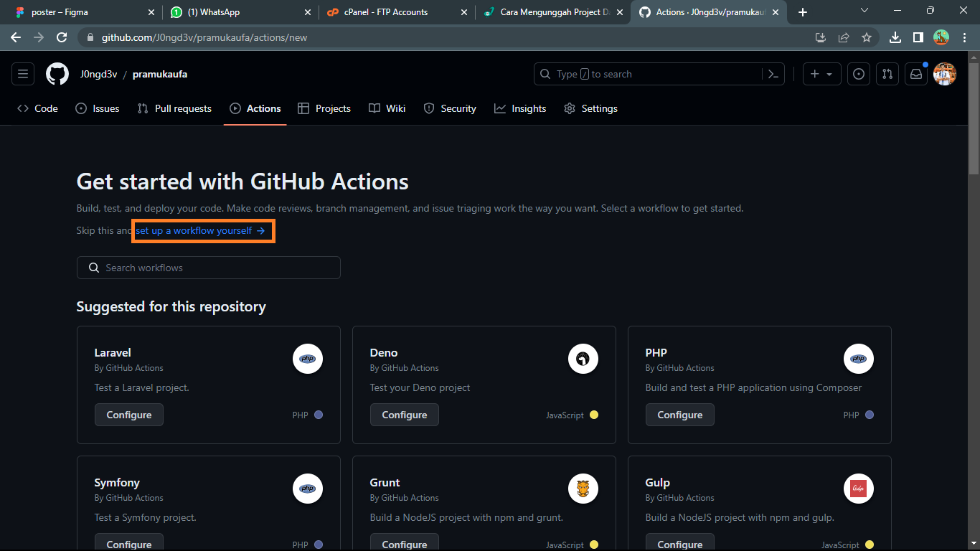980x551 pixels.
Task: Open the Notifications inbox icon
Action: [x=916, y=74]
